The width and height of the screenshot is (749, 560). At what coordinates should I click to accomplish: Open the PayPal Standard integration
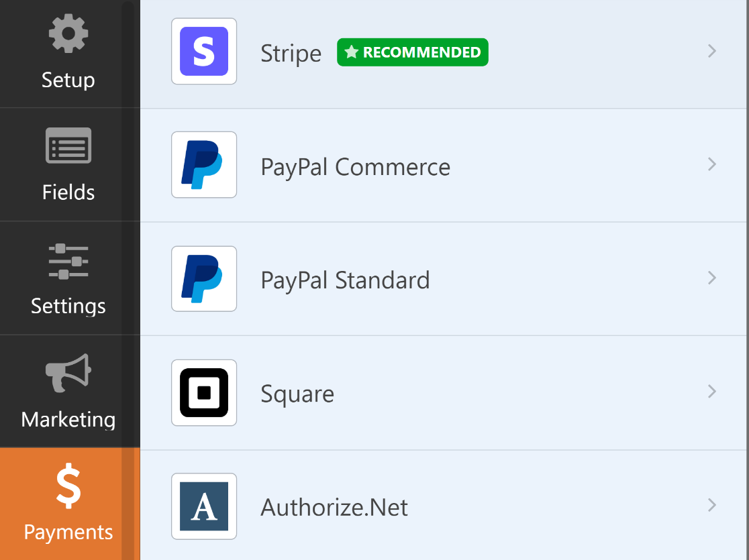[x=345, y=278]
